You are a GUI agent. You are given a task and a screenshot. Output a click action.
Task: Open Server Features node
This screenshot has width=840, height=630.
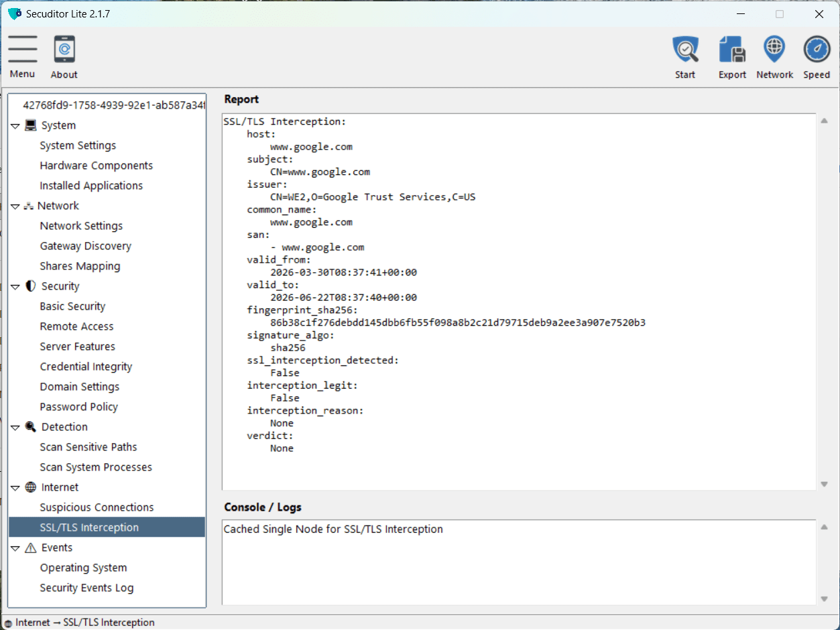coord(77,346)
